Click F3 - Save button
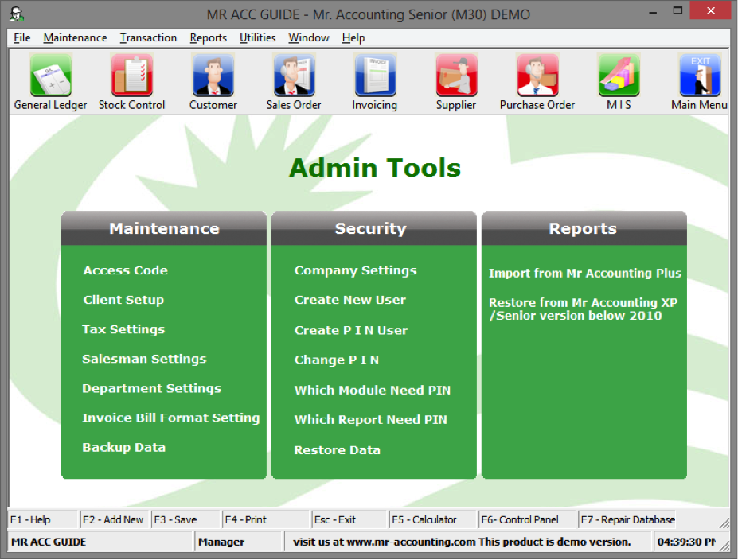 click(x=185, y=519)
